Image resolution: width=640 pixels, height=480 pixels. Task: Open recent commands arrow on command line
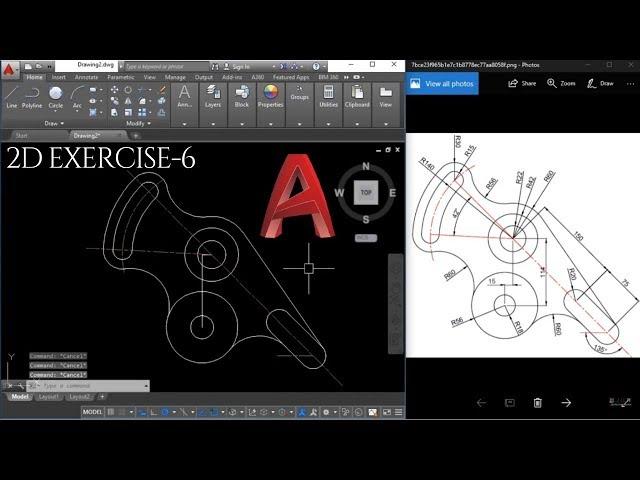click(x=146, y=386)
